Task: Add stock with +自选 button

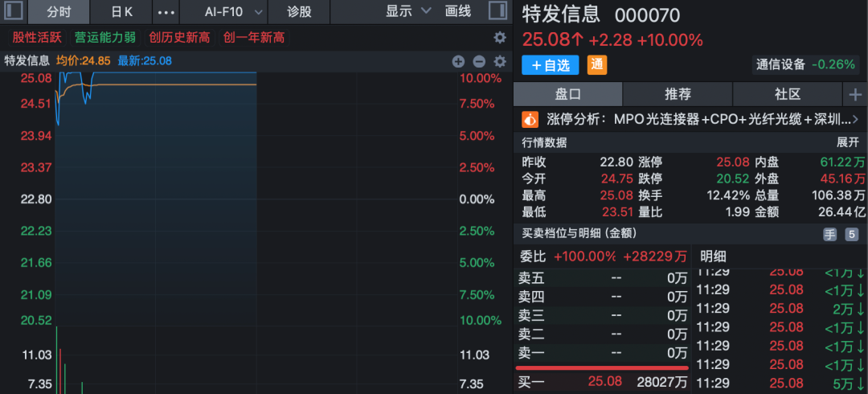Action: 551,65
